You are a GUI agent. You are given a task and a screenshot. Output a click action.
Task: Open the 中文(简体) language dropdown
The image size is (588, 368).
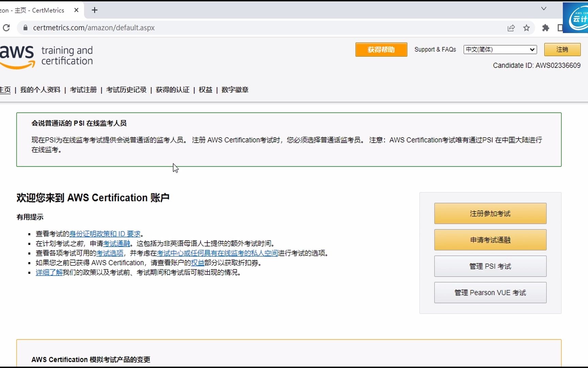[x=500, y=50]
